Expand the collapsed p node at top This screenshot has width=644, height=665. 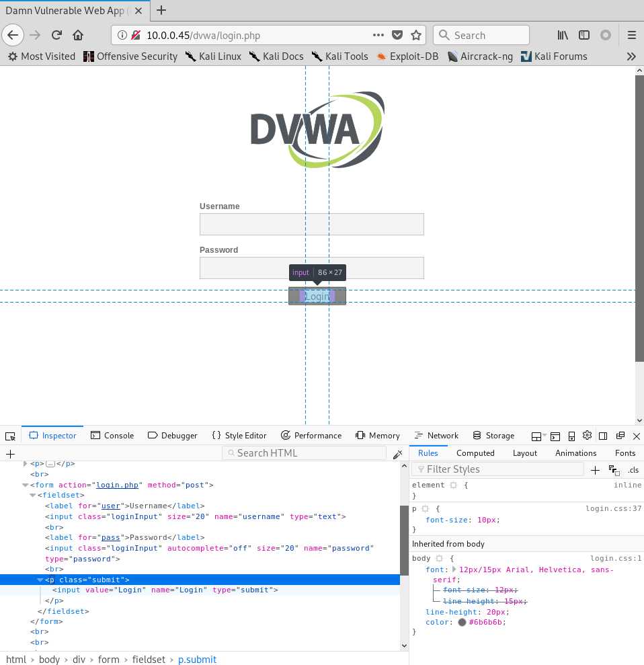click(25, 463)
